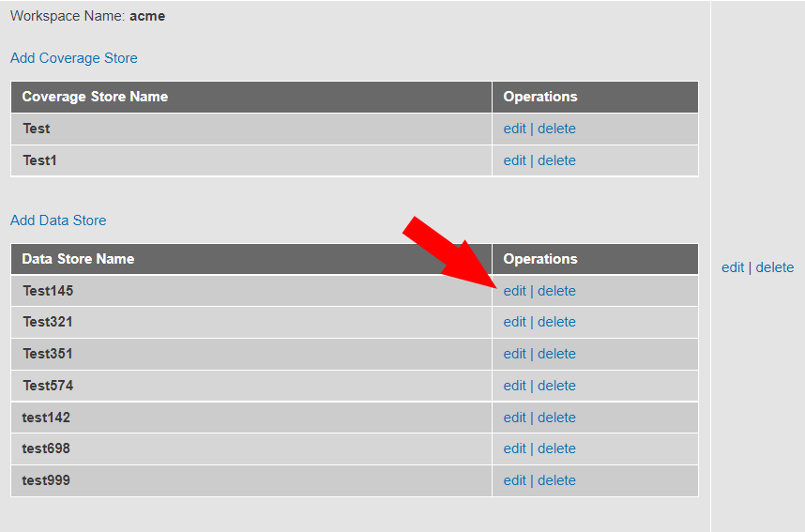The image size is (805, 532).
Task: Click Operations header in data store table
Action: [596, 259]
